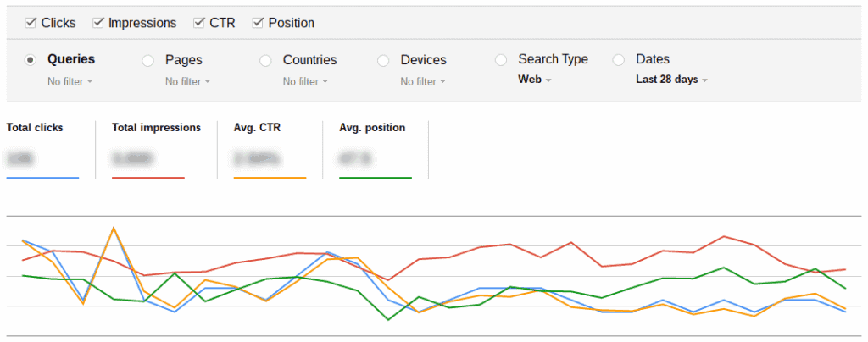Open the Queries 'No filter' dropdown
Image resolution: width=868 pixels, height=342 pixels.
click(x=70, y=82)
